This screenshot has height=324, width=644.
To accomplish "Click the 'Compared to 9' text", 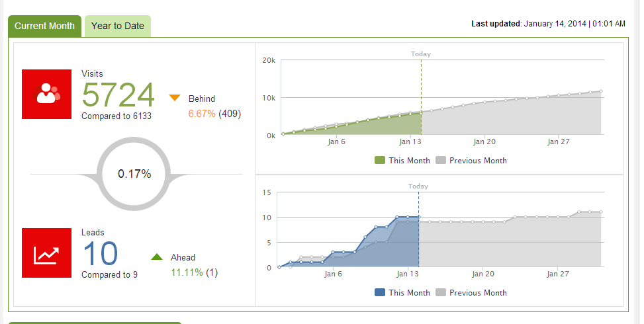I will [109, 275].
